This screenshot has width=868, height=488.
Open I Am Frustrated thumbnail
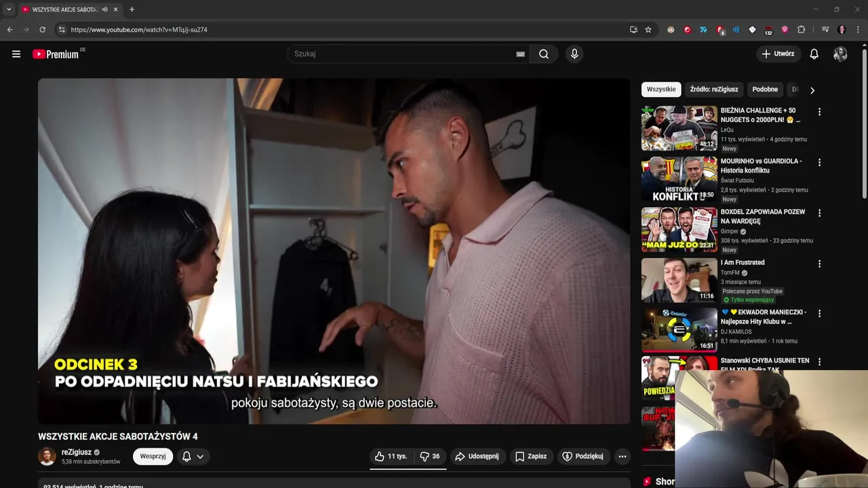pyautogui.click(x=679, y=280)
